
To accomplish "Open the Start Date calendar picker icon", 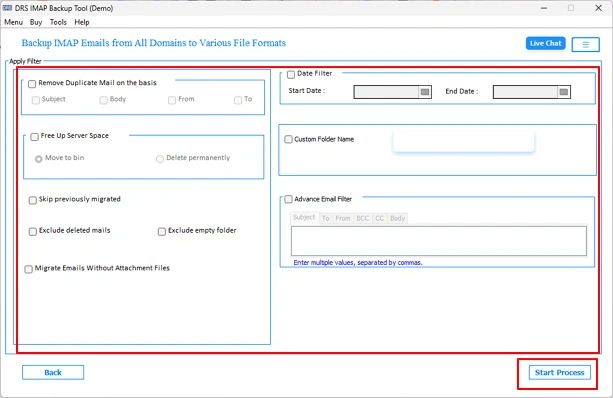I will (x=425, y=92).
